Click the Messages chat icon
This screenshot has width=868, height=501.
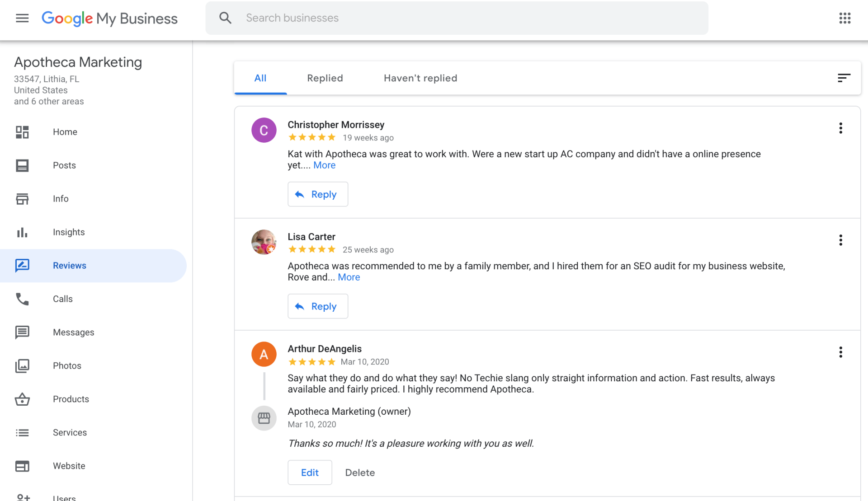(22, 332)
